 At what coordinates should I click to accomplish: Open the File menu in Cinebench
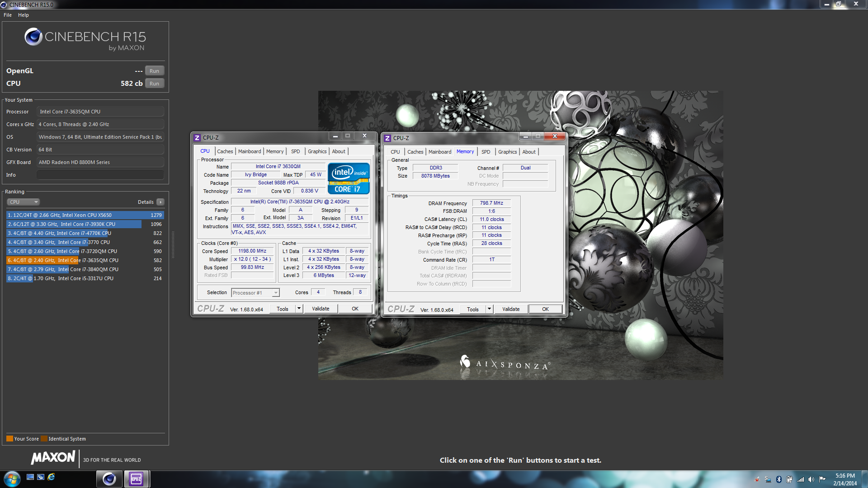tap(8, 15)
